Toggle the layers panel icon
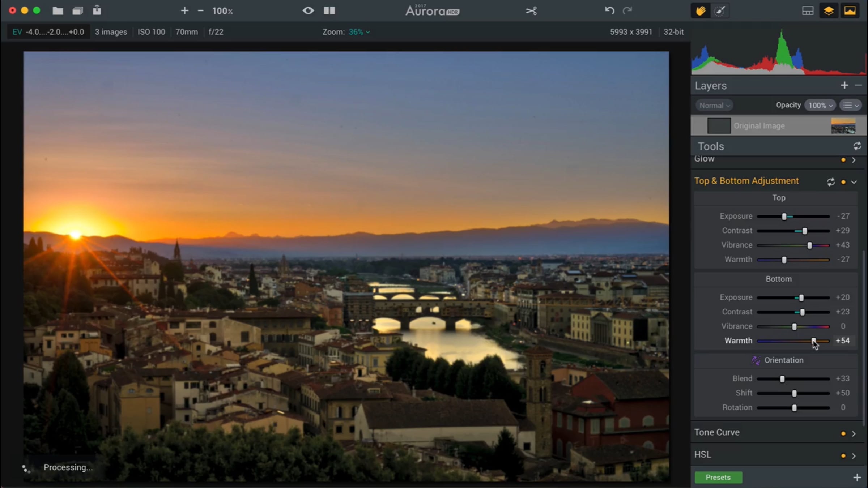Image resolution: width=868 pixels, height=488 pixels. [829, 11]
